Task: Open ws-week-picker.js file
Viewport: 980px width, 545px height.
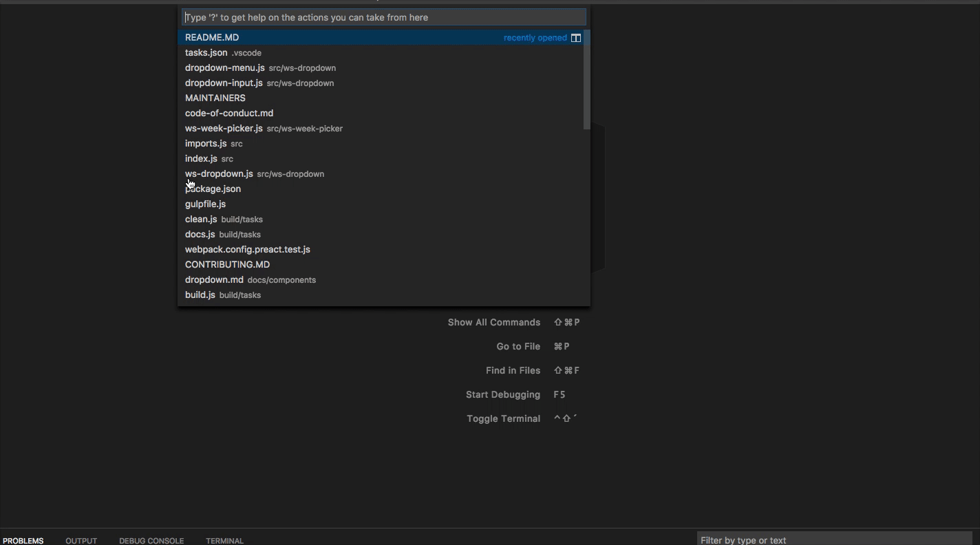Action: coord(381,129)
